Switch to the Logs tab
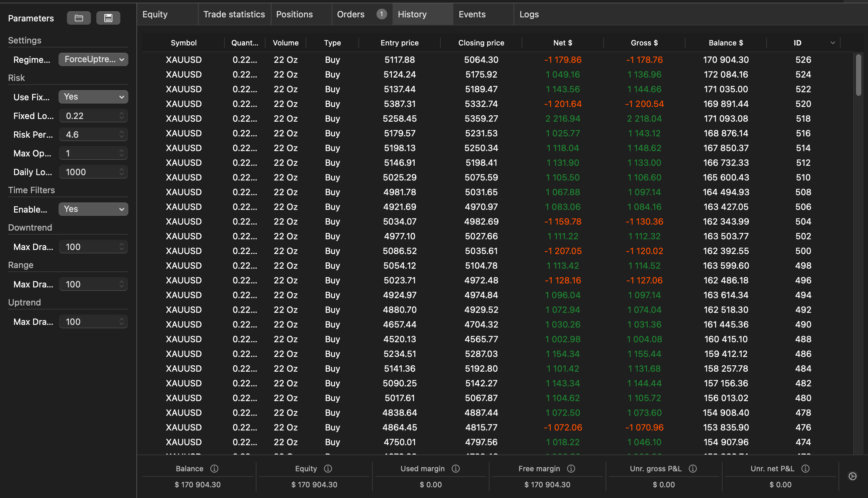 (529, 14)
